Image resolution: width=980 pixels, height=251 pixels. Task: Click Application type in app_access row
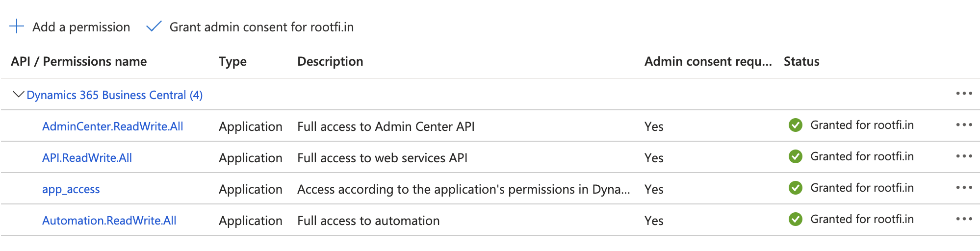tap(251, 190)
